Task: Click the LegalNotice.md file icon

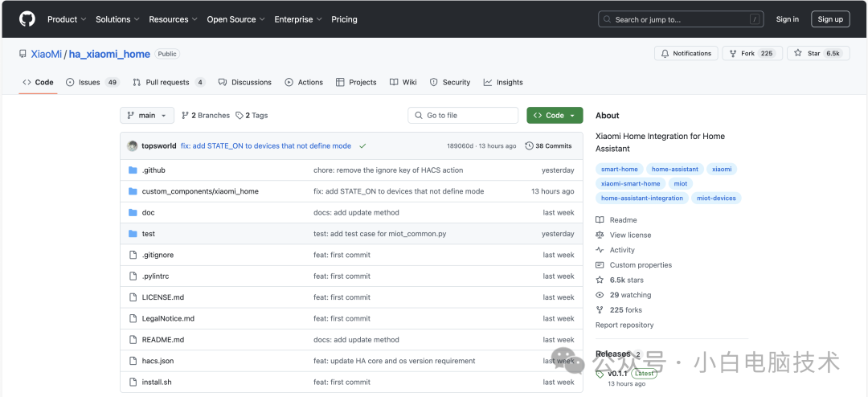Action: pos(133,318)
